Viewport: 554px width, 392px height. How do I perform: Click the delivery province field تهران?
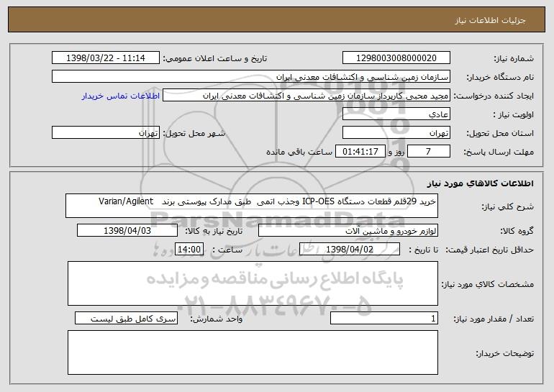396,133
